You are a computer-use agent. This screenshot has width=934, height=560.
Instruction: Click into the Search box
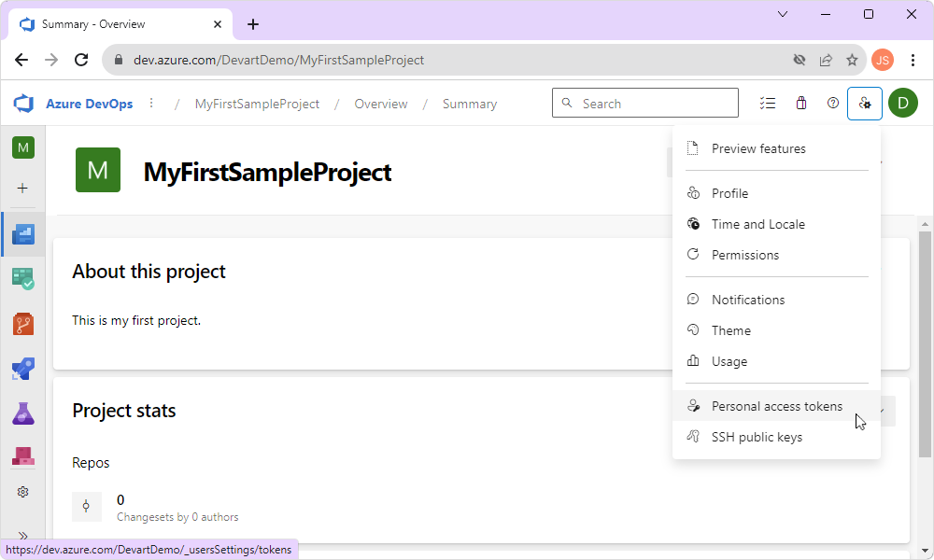tap(645, 103)
